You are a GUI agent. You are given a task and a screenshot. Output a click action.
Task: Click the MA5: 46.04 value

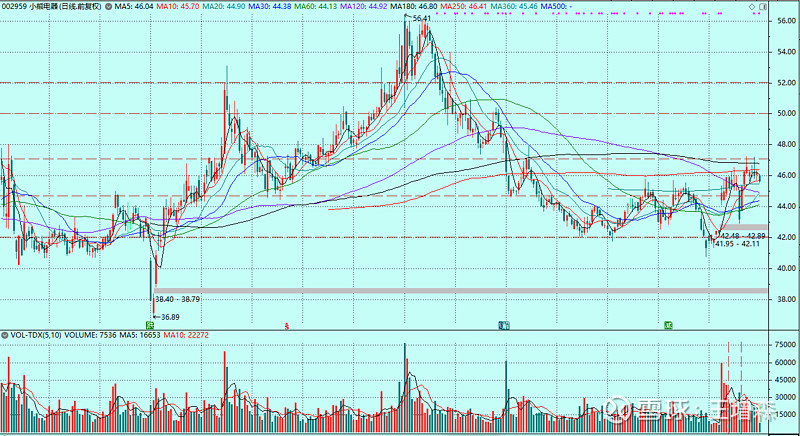tap(134, 7)
